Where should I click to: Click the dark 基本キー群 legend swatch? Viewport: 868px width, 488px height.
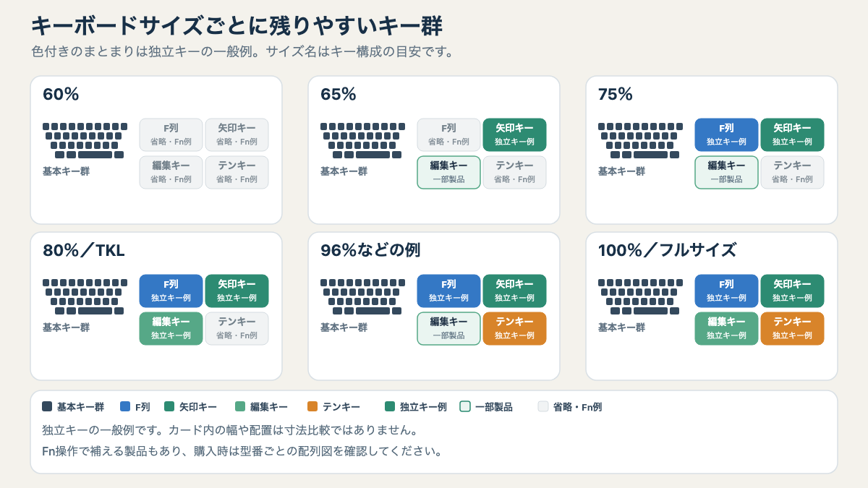pos(47,406)
